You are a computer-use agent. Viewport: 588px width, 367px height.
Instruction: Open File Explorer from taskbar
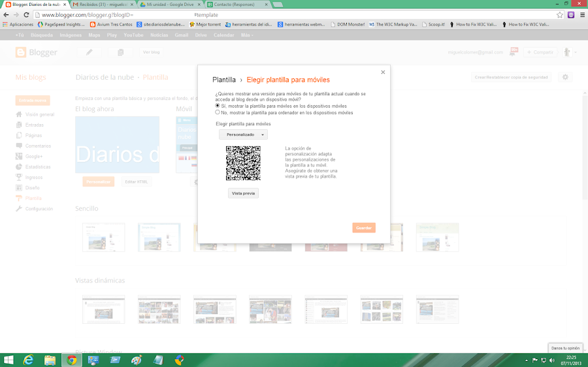coord(50,360)
